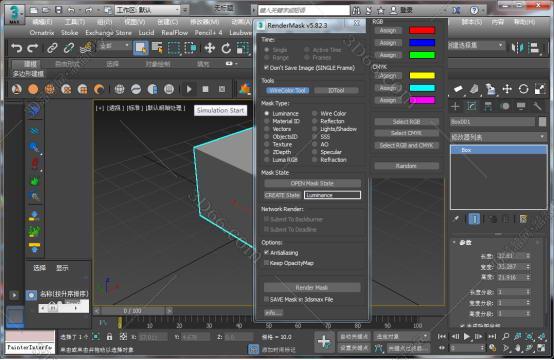
Task: Click the Redo arrow in main toolbar
Action: point(33,48)
